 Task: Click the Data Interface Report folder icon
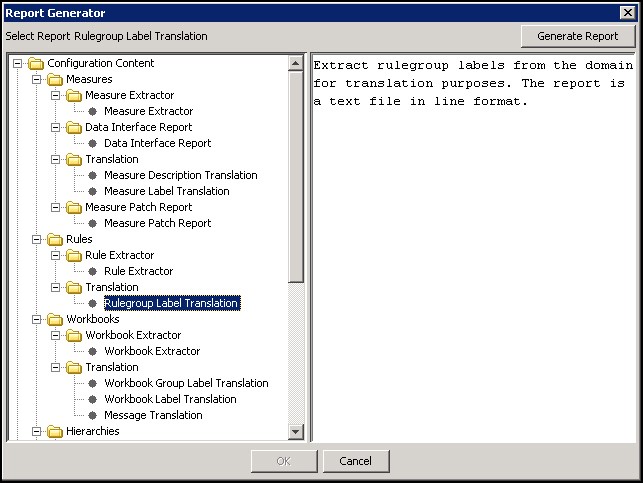tap(74, 128)
